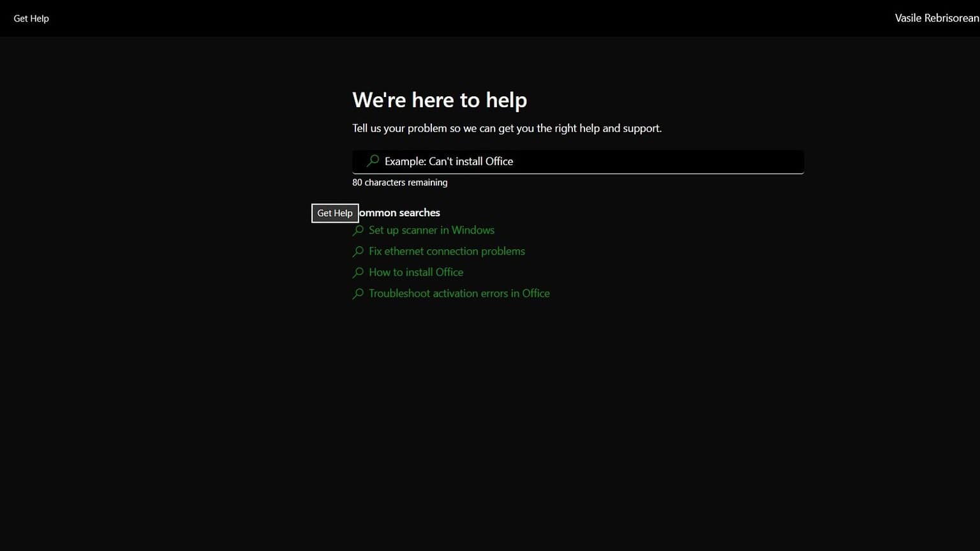The height and width of the screenshot is (551, 980).
Task: Open the "How to install Office" suggestion
Action: click(415, 272)
